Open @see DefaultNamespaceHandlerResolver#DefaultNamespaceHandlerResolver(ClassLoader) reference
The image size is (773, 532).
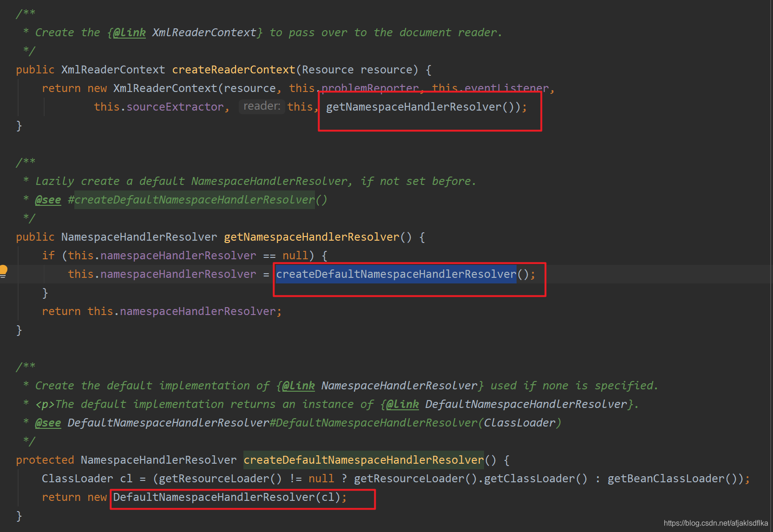pos(314,423)
